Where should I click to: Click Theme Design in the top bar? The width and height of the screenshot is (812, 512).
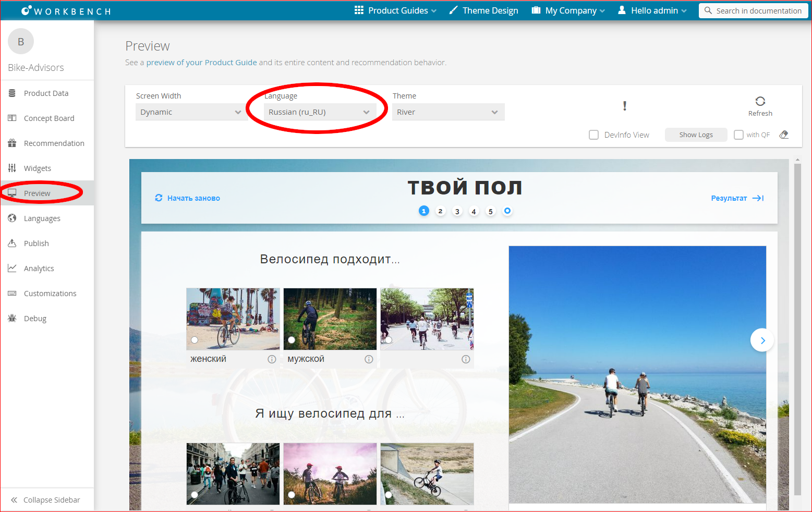[490, 10]
